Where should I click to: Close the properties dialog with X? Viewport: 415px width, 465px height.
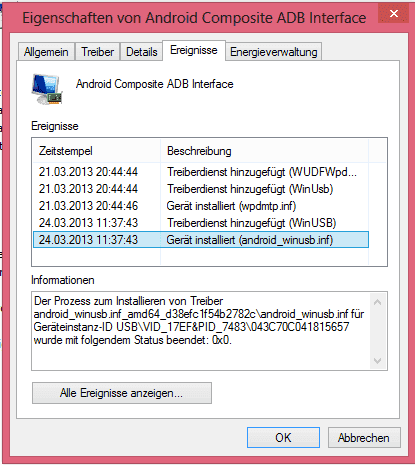[393, 13]
